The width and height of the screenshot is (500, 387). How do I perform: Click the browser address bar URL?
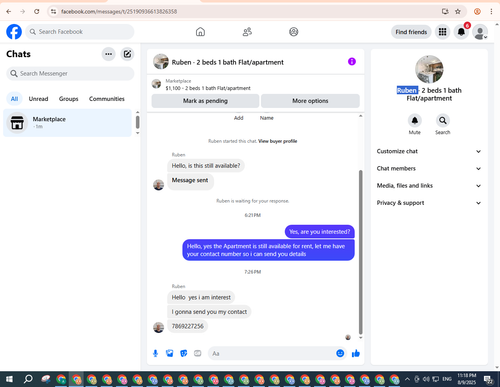[x=119, y=12]
